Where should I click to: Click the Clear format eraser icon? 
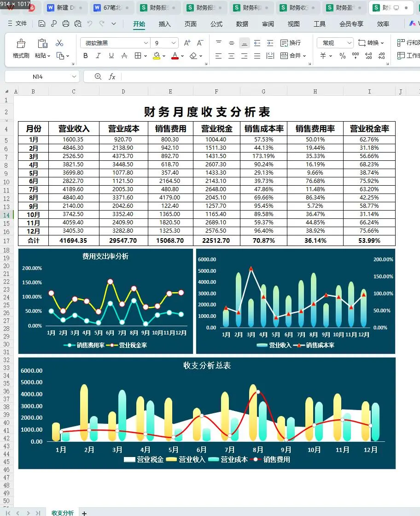[193, 56]
